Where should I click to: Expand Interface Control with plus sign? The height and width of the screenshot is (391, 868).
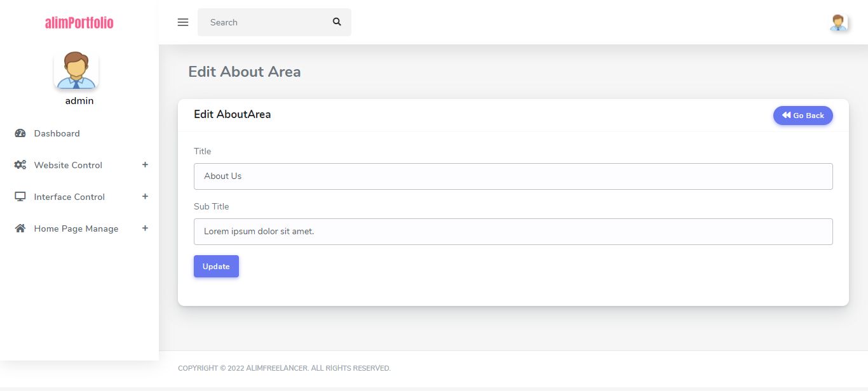[x=145, y=197]
